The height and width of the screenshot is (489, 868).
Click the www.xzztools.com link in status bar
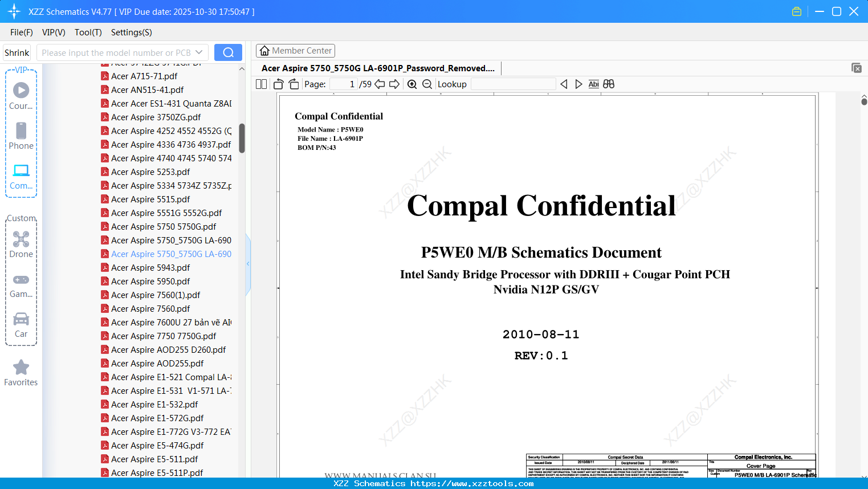click(472, 483)
